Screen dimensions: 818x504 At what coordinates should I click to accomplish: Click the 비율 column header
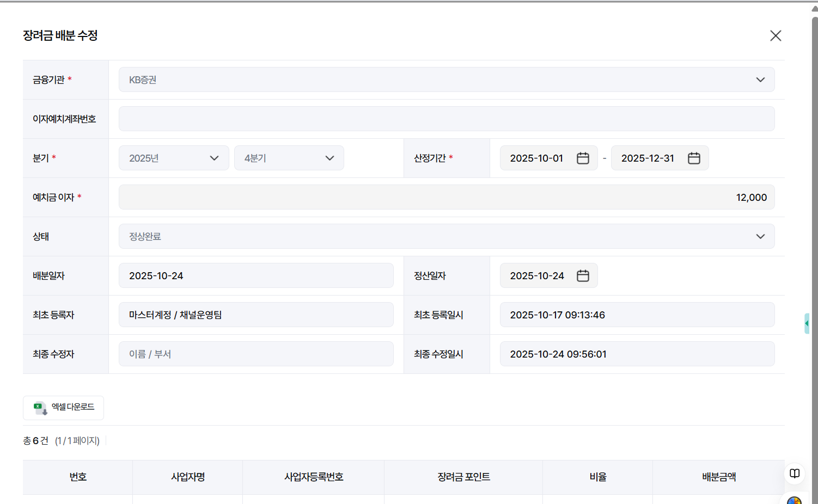click(x=598, y=477)
